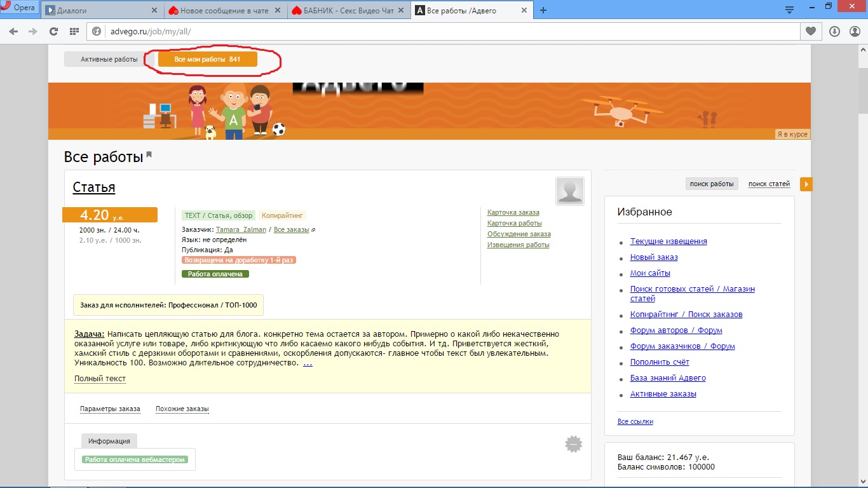Screen dimensions: 868x488
Task: Open the Мои сайты favorites link
Action: (x=650, y=273)
